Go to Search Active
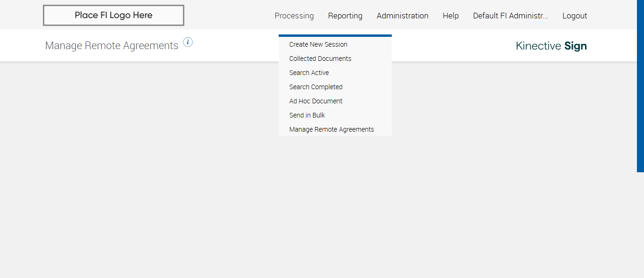The image size is (644, 278). pos(309,73)
